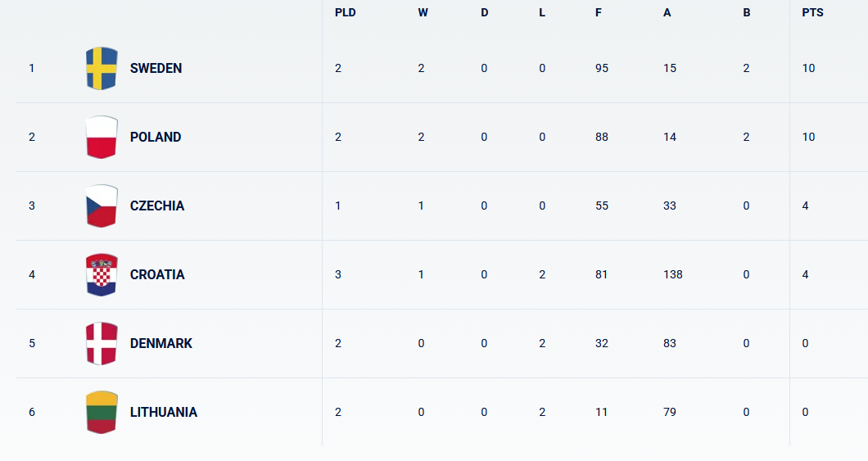Click the W column header

click(423, 13)
